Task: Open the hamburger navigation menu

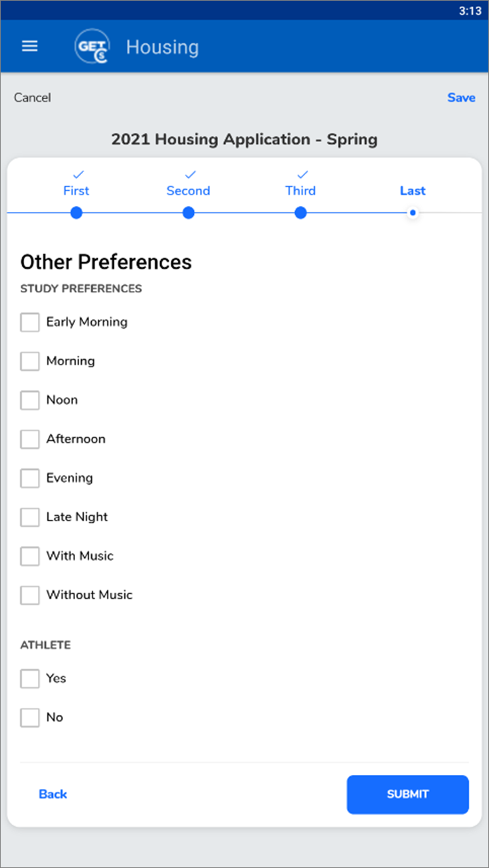Action: (x=30, y=47)
